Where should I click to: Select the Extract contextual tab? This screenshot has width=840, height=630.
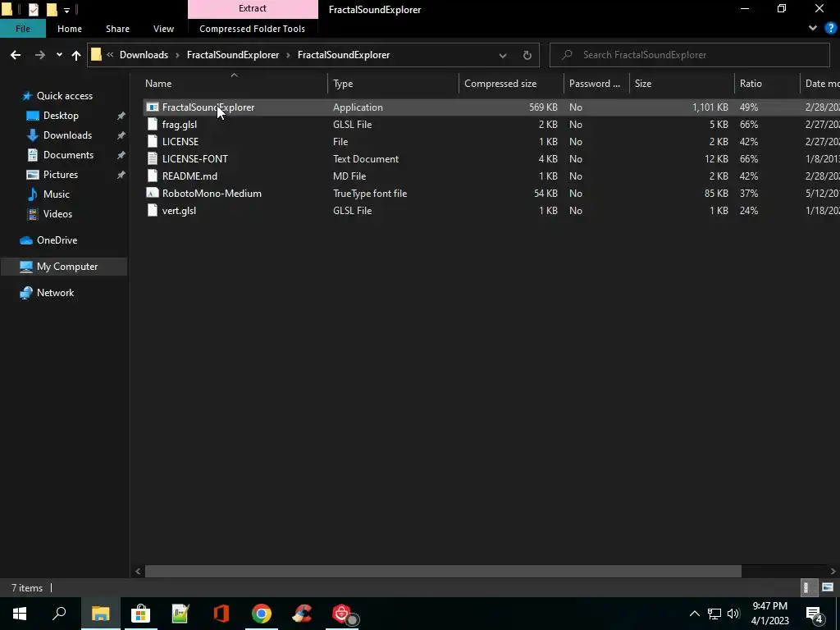click(253, 9)
